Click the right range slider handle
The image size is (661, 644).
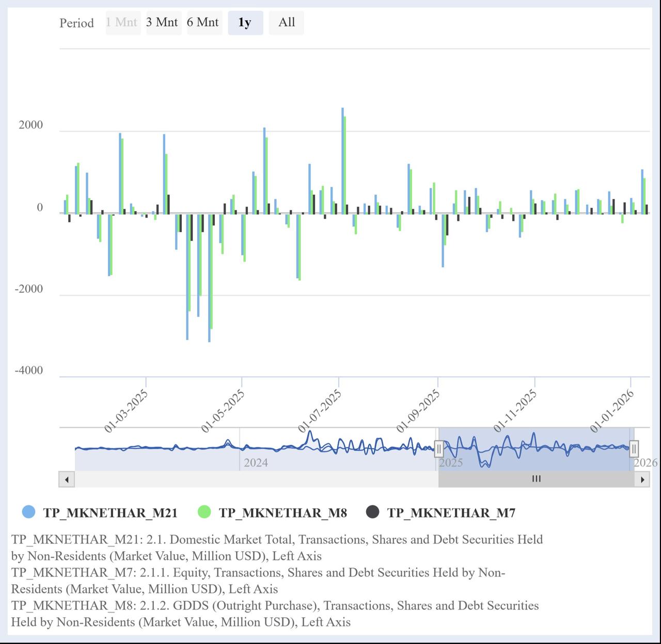coord(634,449)
